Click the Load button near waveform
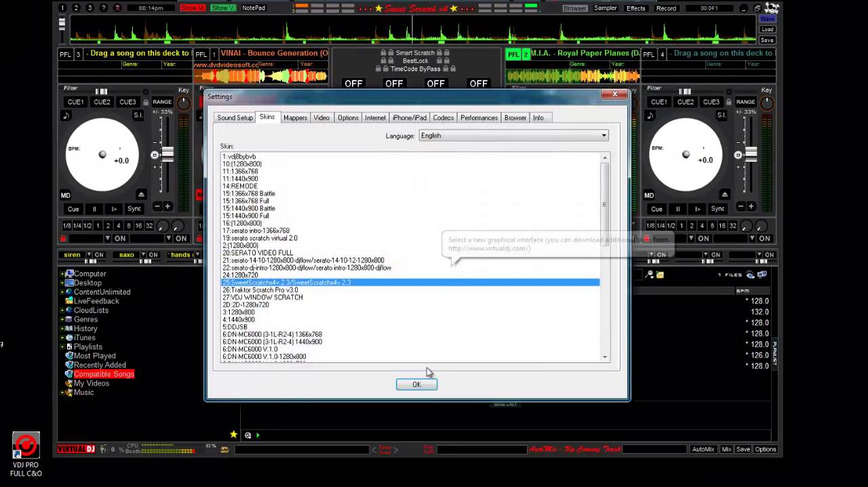The image size is (868, 487). (x=768, y=30)
